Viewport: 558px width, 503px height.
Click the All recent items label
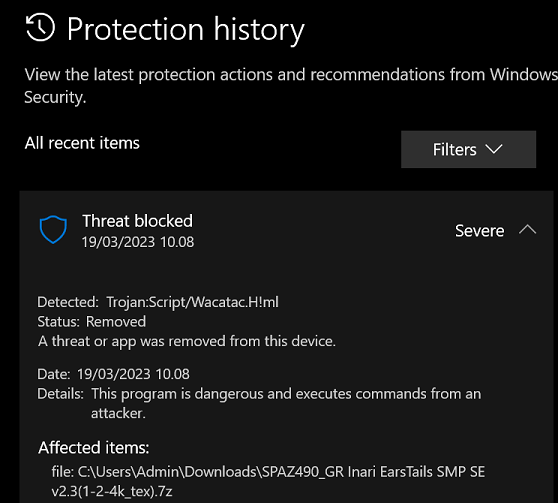point(82,143)
